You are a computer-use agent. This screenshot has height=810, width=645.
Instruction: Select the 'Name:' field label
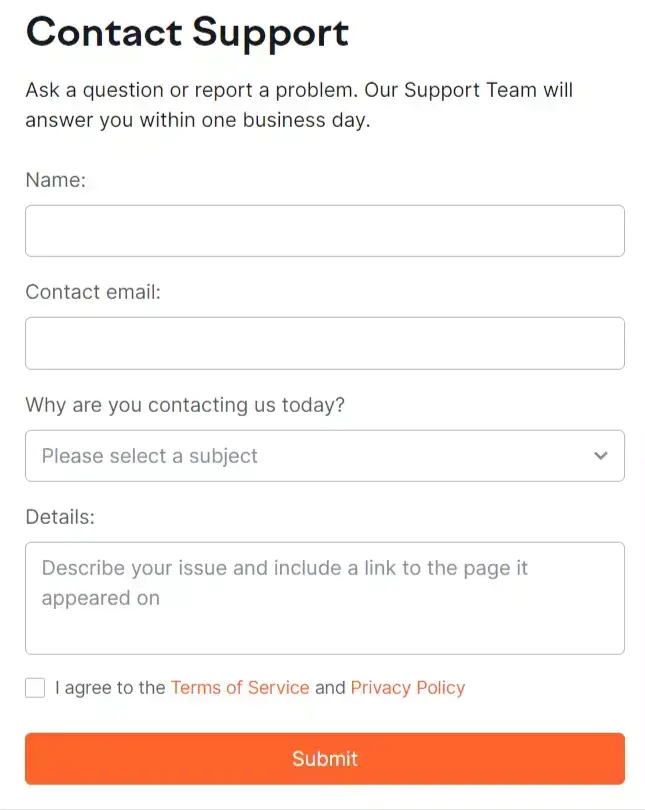56,180
